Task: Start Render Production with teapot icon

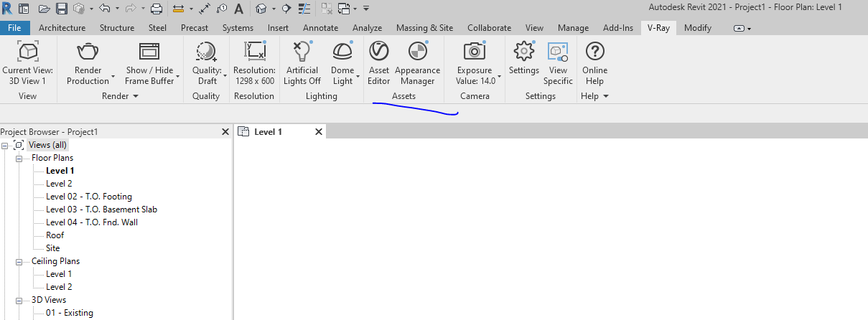Action: tap(88, 63)
